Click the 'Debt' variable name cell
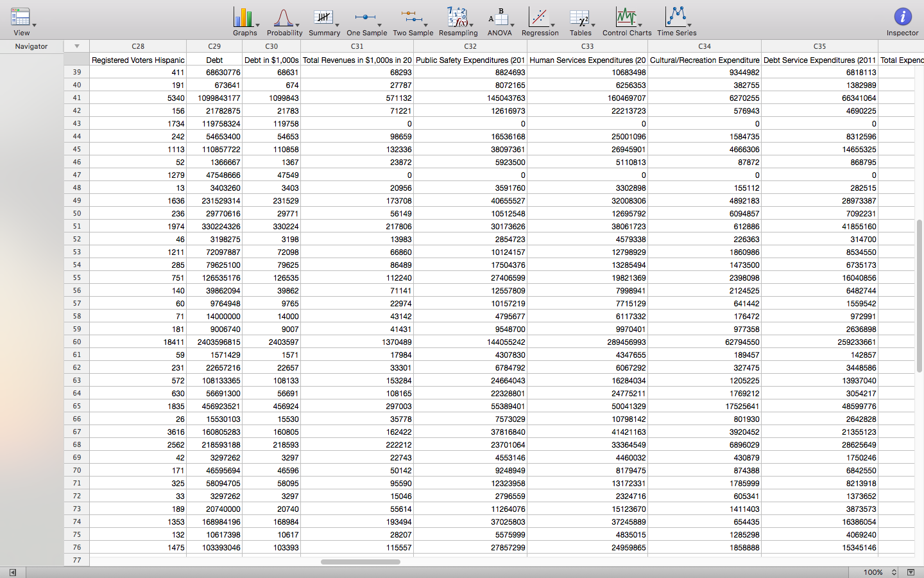924x578 pixels. [214, 60]
